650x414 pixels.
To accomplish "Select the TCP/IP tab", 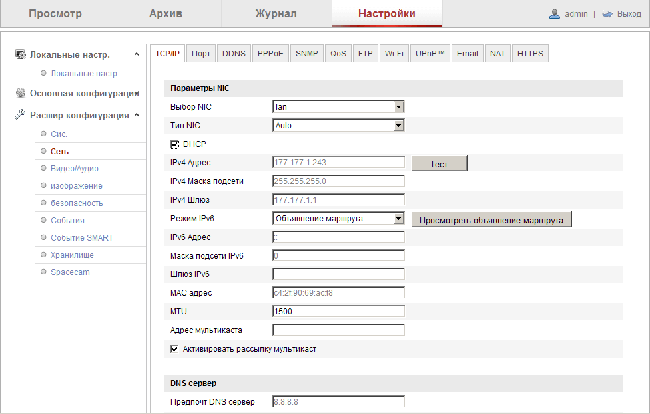I will pos(167,53).
